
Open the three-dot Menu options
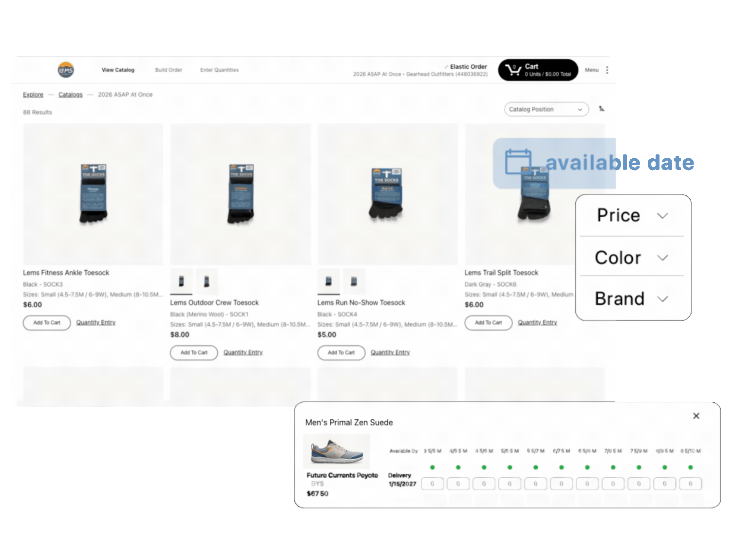tap(607, 70)
